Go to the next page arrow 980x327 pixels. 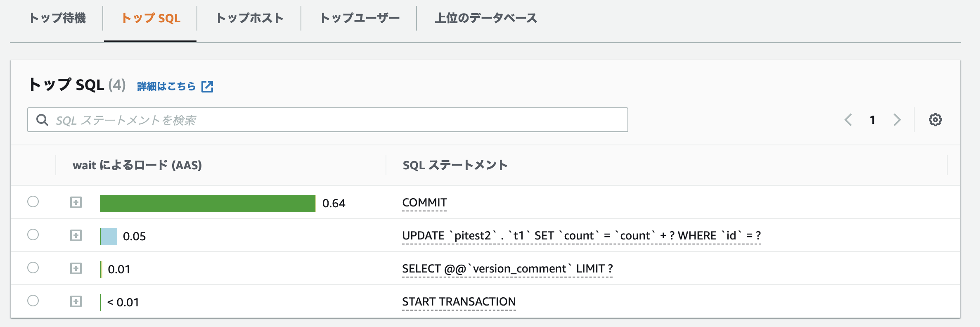tap(897, 120)
